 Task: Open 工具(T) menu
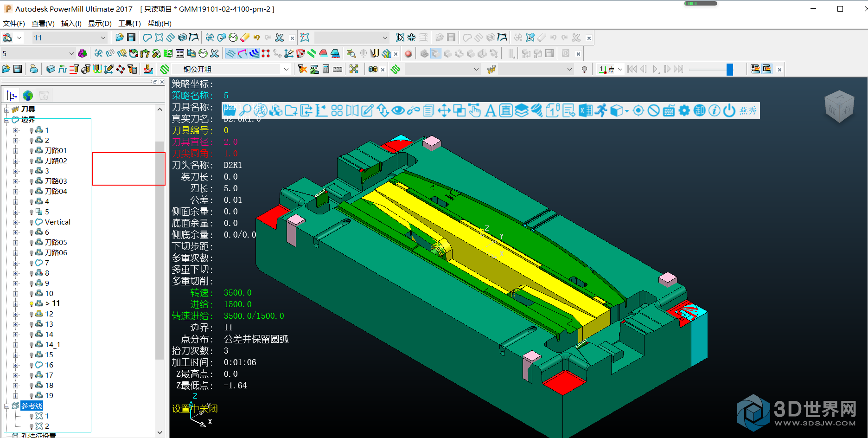(x=129, y=23)
